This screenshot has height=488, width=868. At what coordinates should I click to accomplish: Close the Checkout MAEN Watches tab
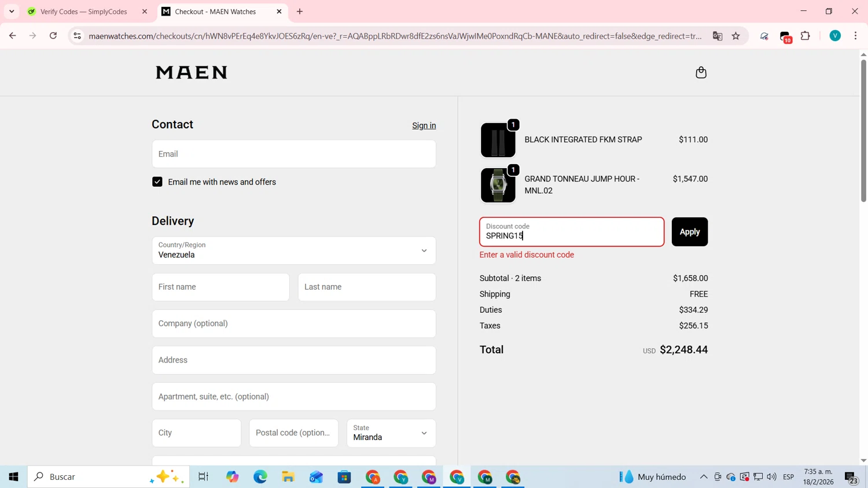pos(279,12)
